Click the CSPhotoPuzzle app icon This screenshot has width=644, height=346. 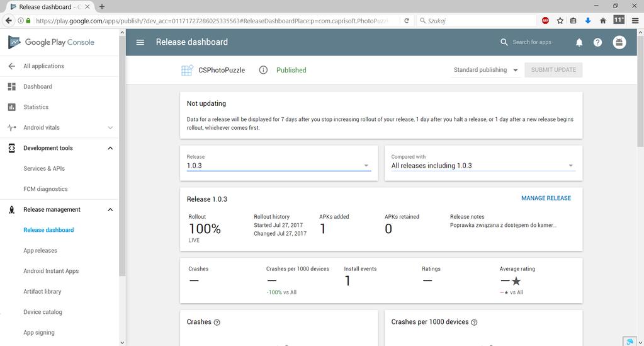(x=187, y=70)
